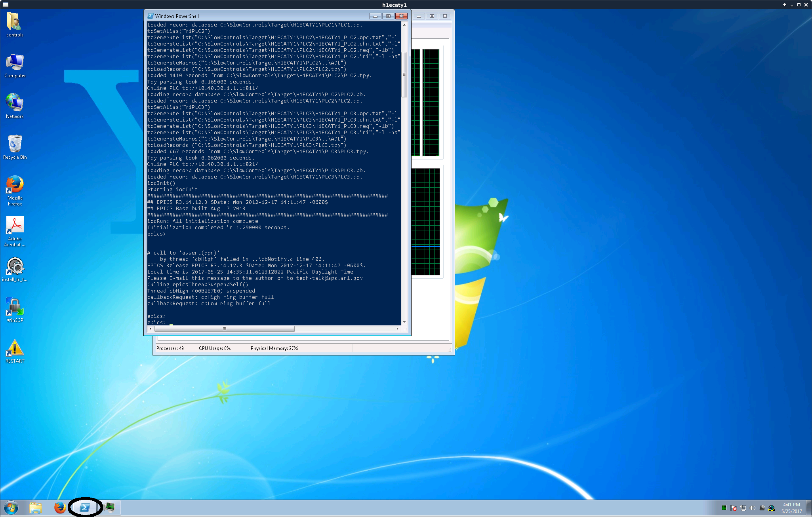
Task: Maximize the Windows PowerShell window
Action: [388, 16]
